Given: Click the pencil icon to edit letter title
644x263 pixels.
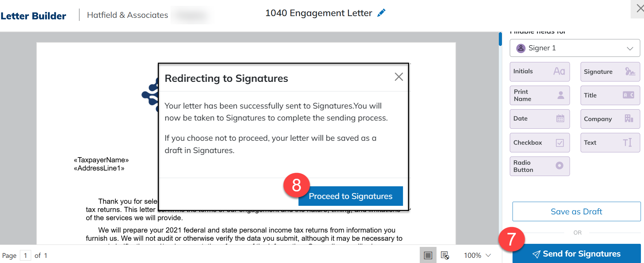Looking at the screenshot, I should pyautogui.click(x=381, y=13).
